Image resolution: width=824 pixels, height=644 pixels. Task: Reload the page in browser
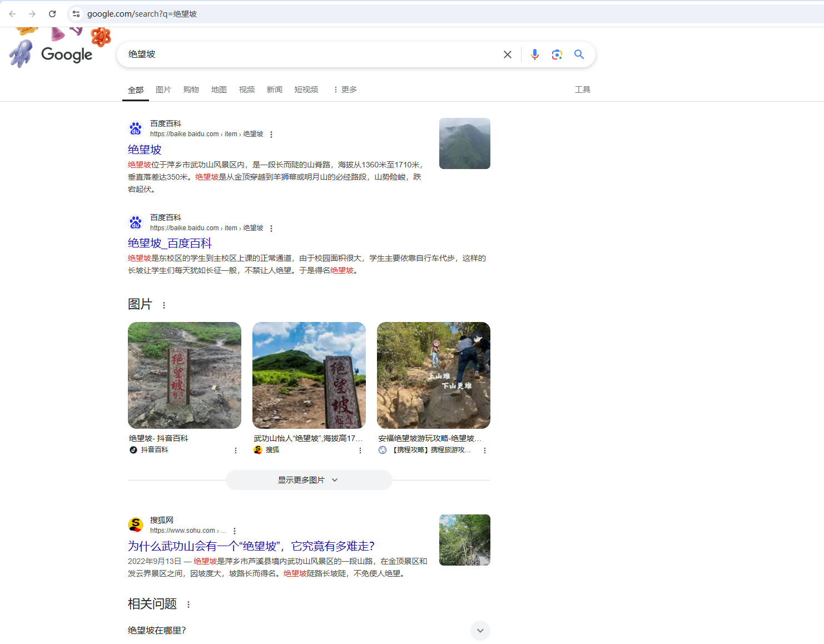pos(52,14)
